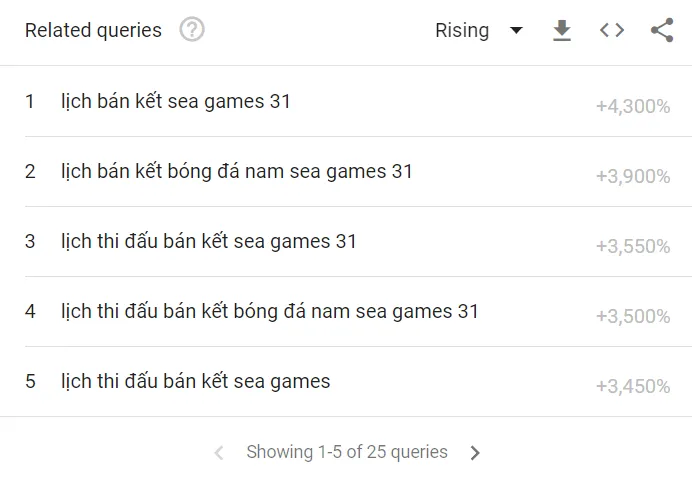Viewport: 692px width, 482px height.
Task: Open the Related queries help icon
Action: click(192, 30)
